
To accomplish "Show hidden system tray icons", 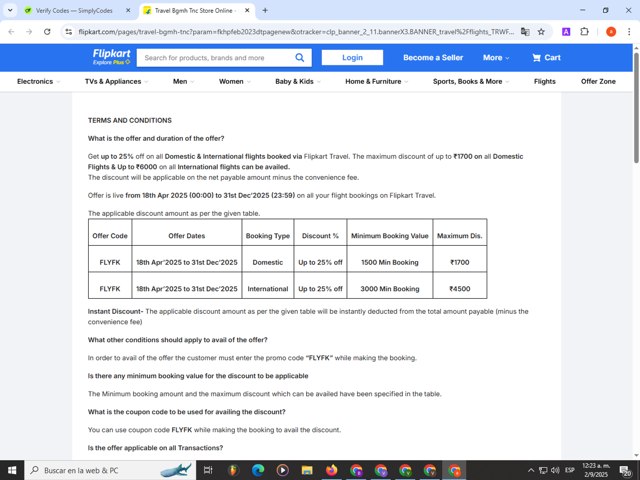I will pyautogui.click(x=531, y=470).
